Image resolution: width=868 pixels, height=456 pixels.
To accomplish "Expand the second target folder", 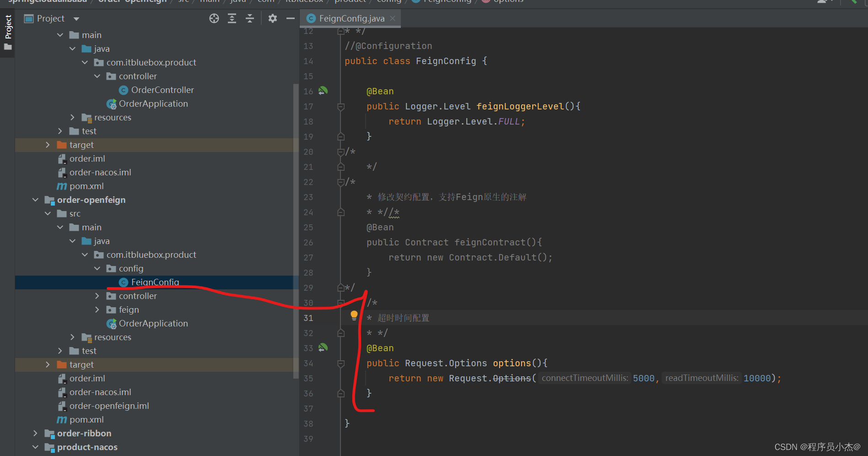I will point(48,364).
